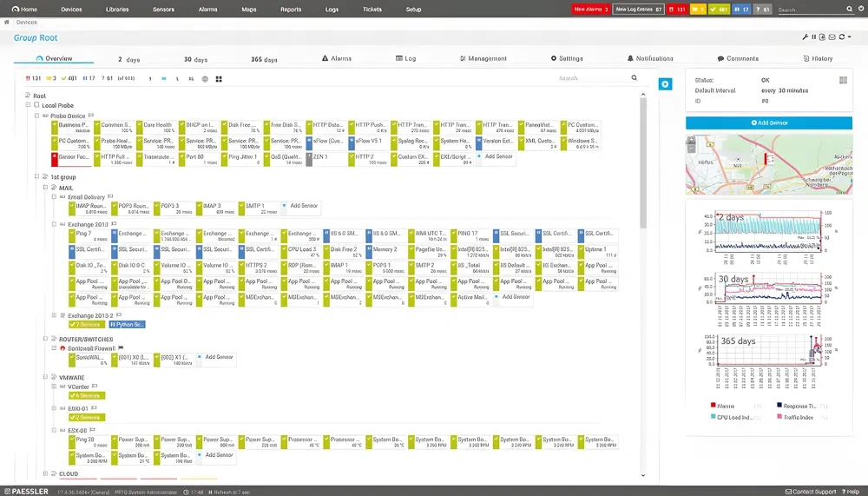Image resolution: width=868 pixels, height=496 pixels.
Task: Click the Paessler logo in footer
Action: pyautogui.click(x=26, y=492)
